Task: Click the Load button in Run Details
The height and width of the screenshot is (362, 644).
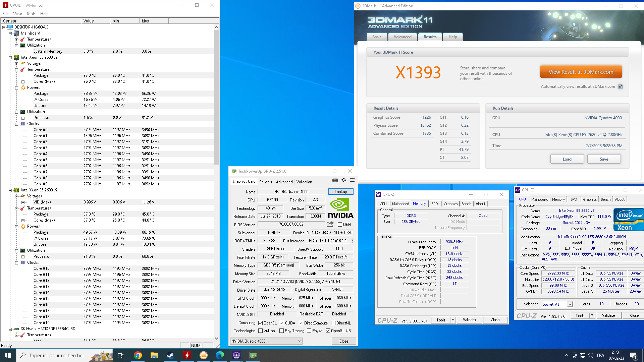Action: coord(567,159)
